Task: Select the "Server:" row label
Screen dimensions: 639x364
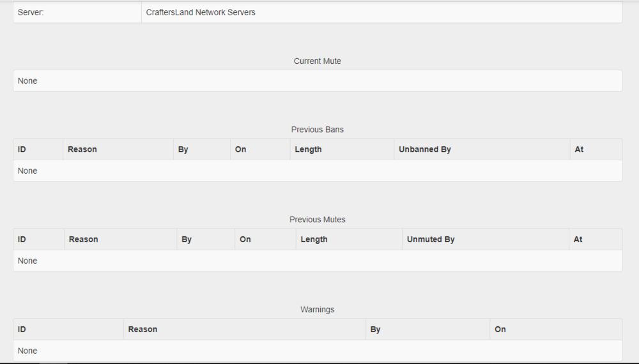Action: (31, 12)
